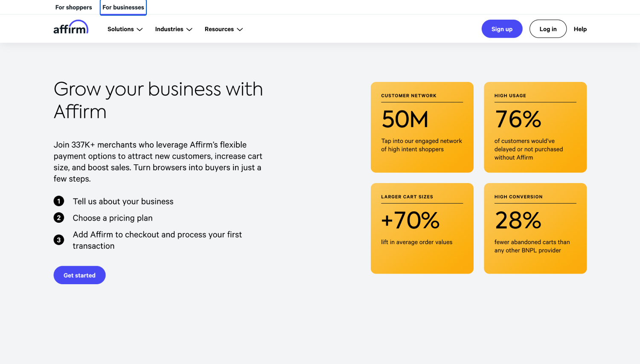Select the High Conversion 28% card
The height and width of the screenshot is (364, 640).
535,228
